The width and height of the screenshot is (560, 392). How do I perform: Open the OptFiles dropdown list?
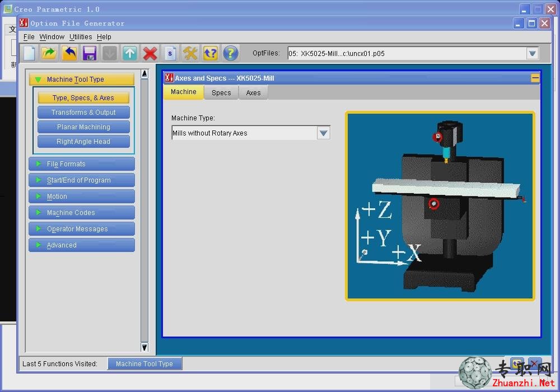pyautogui.click(x=532, y=54)
